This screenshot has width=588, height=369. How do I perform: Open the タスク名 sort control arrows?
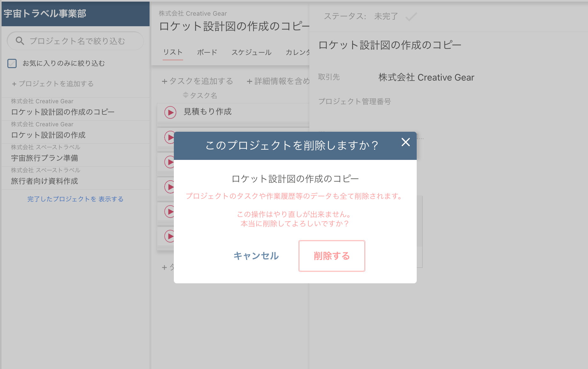pyautogui.click(x=185, y=95)
